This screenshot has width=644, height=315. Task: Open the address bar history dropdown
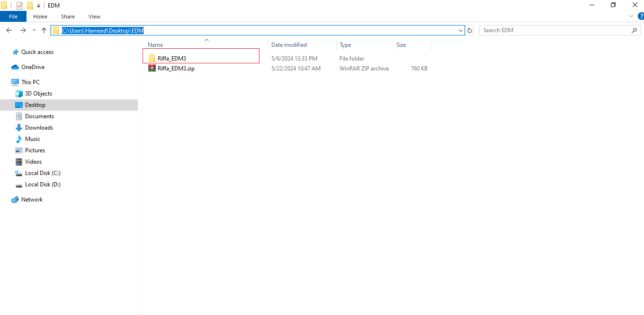(x=461, y=30)
